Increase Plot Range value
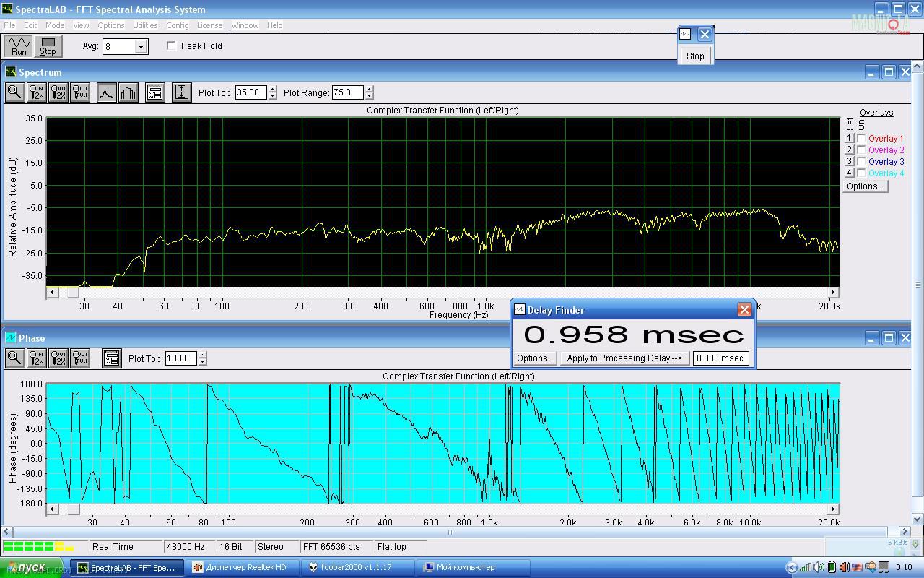Viewport: 924px width, 578px height. click(x=369, y=89)
